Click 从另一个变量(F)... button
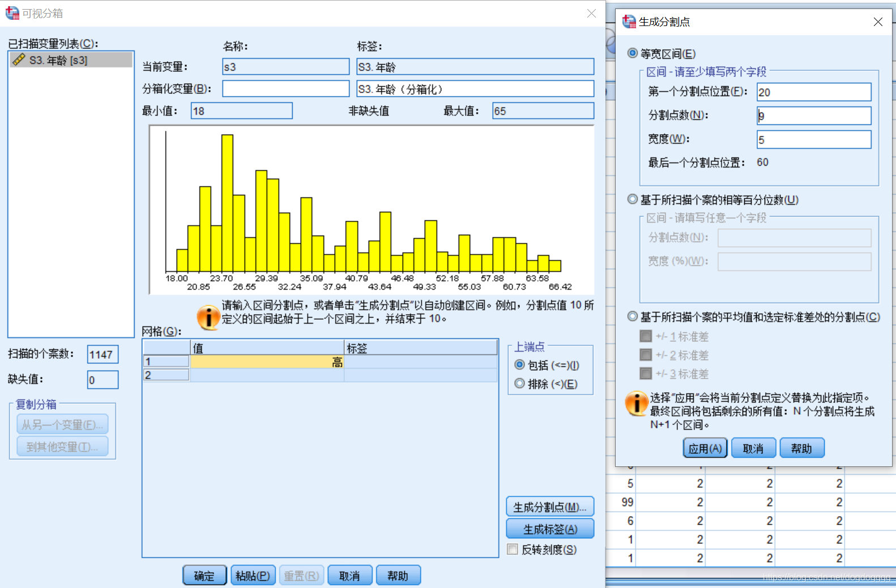Image resolution: width=896 pixels, height=588 pixels. pyautogui.click(x=62, y=424)
